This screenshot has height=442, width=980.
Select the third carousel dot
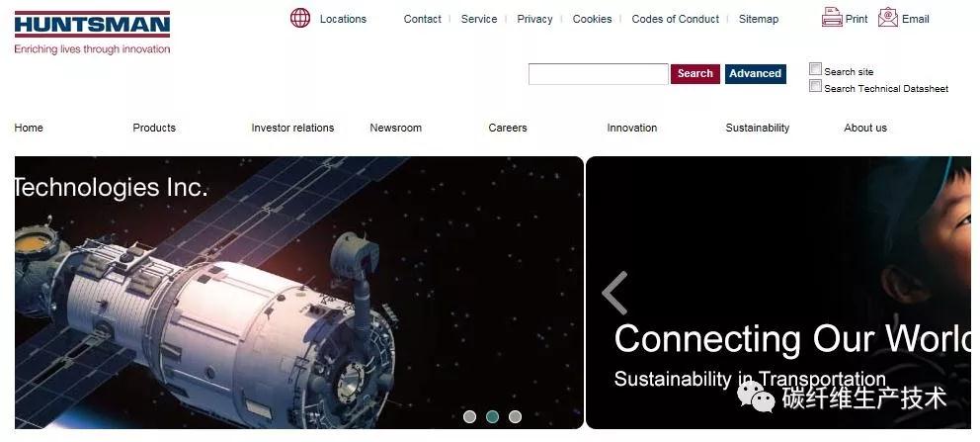[x=515, y=416]
